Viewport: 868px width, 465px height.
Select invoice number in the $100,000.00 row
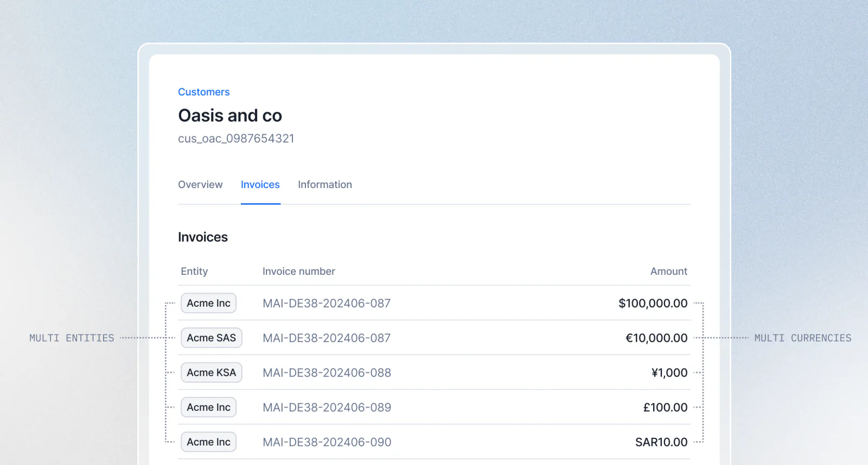tap(327, 303)
